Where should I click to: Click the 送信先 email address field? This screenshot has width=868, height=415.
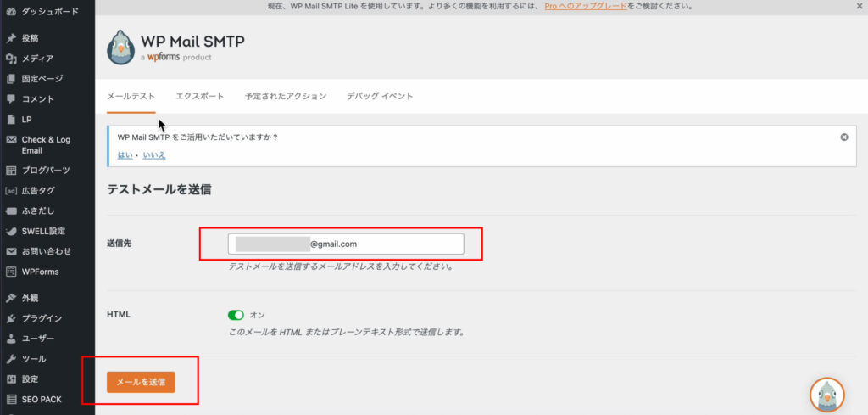point(346,244)
